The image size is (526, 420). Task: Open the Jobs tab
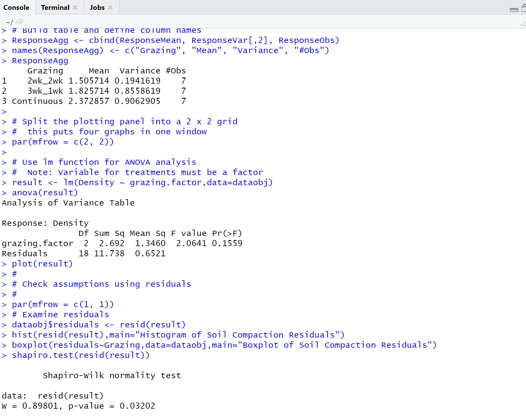97,8
